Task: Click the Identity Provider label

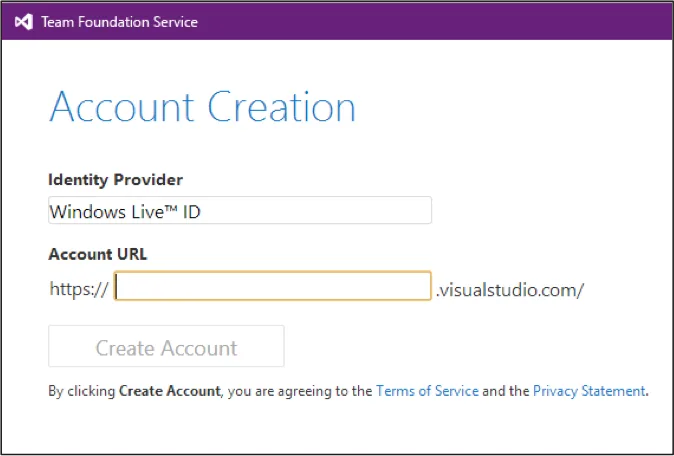Action: tap(116, 180)
